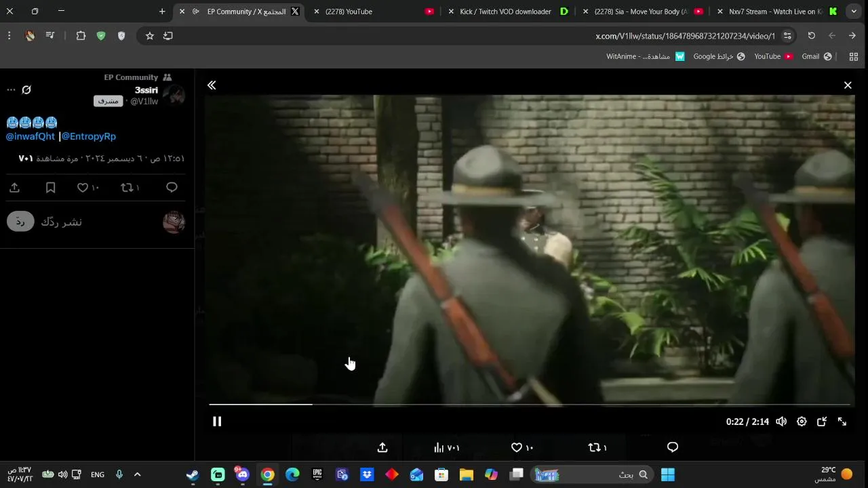Bookmark this page with the star

[150, 36]
